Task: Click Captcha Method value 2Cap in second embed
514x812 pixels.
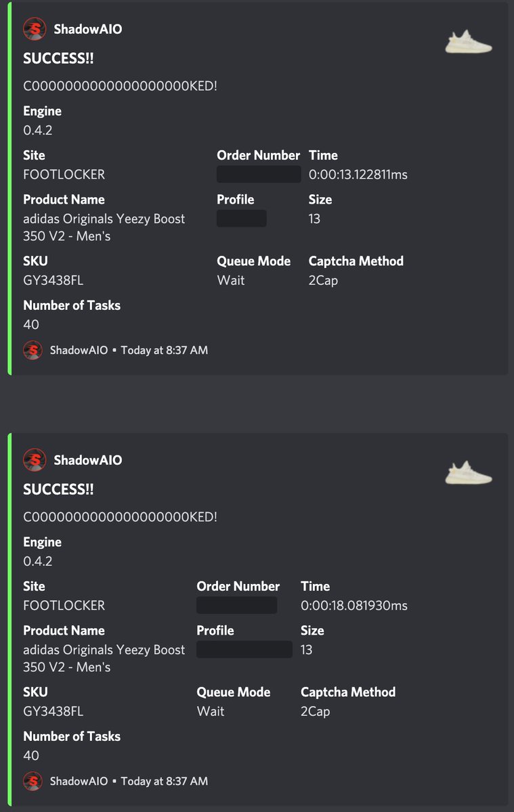Action: click(315, 711)
